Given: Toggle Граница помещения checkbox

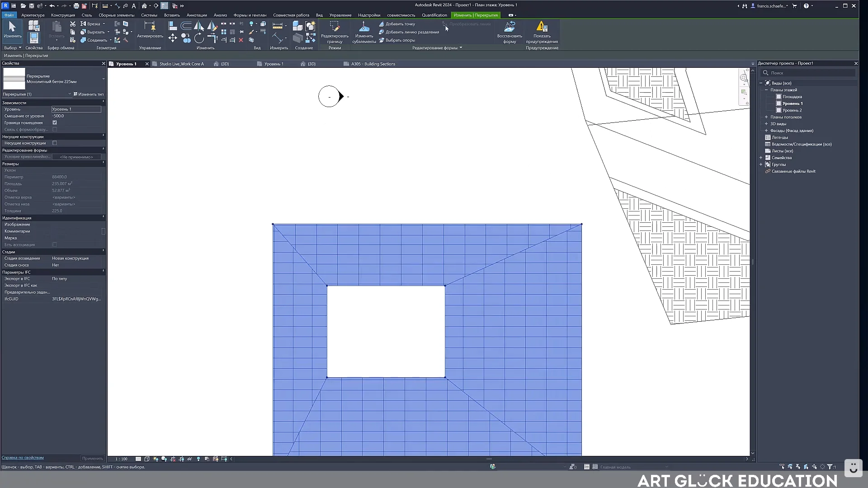Looking at the screenshot, I should tap(55, 122).
